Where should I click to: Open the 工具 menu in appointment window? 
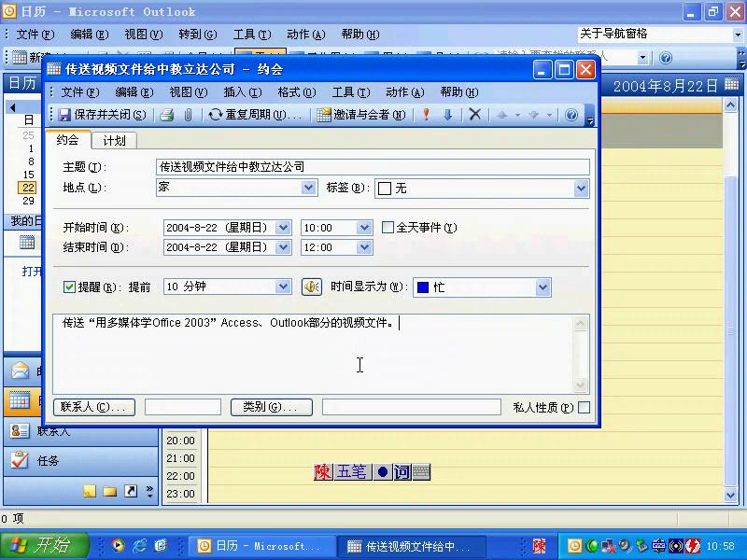tap(351, 91)
